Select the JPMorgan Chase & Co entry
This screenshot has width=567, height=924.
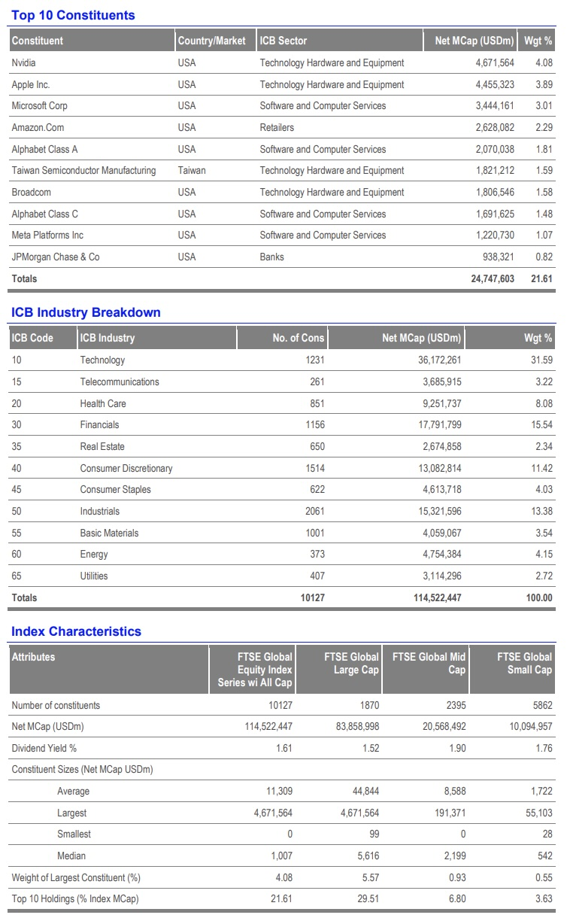coord(56,257)
